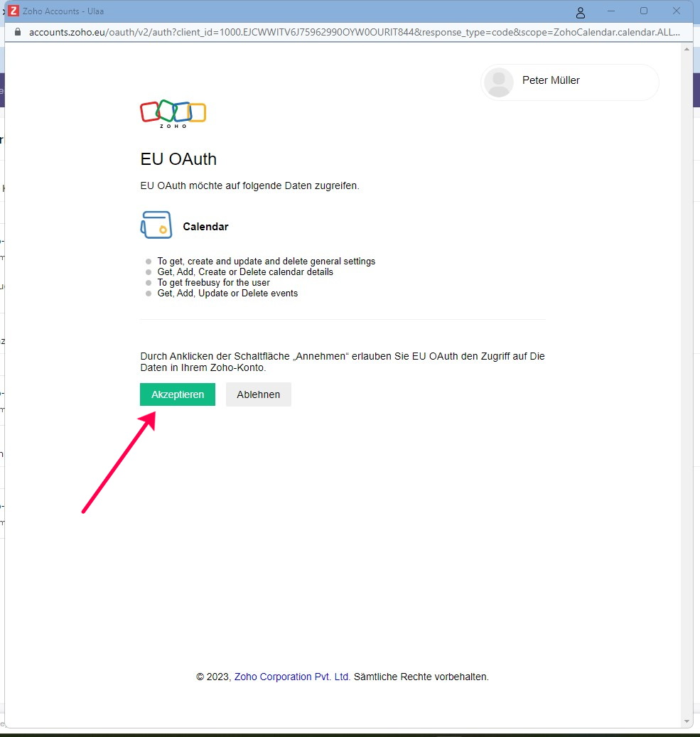Click the browser profile icon in title bar
The height and width of the screenshot is (737, 700).
coord(581,13)
